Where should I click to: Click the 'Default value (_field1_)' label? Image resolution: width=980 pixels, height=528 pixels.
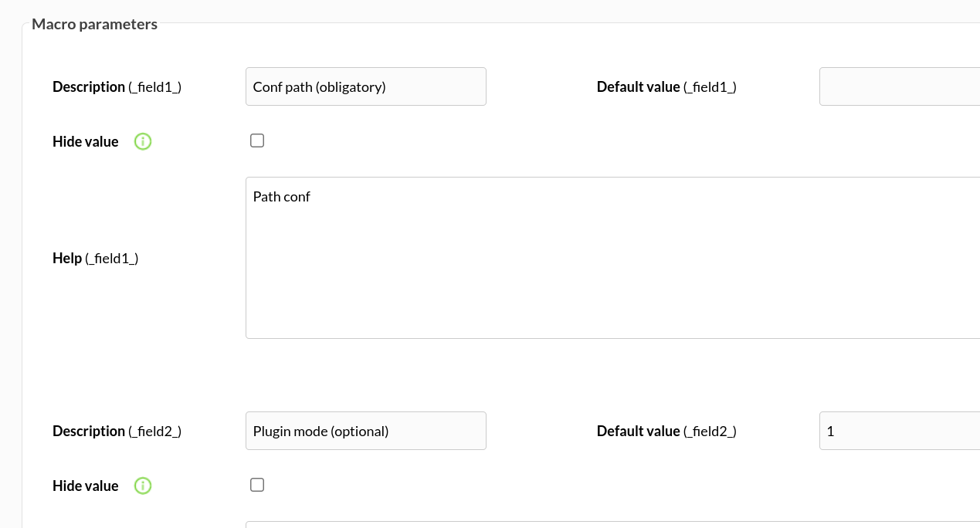coord(666,87)
